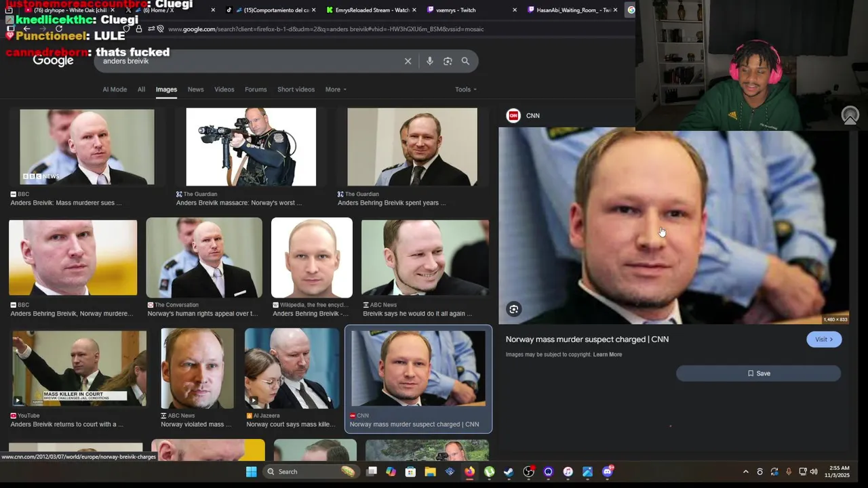868x488 pixels.
Task: Open the green uTorrent taskbar icon
Action: point(490,472)
